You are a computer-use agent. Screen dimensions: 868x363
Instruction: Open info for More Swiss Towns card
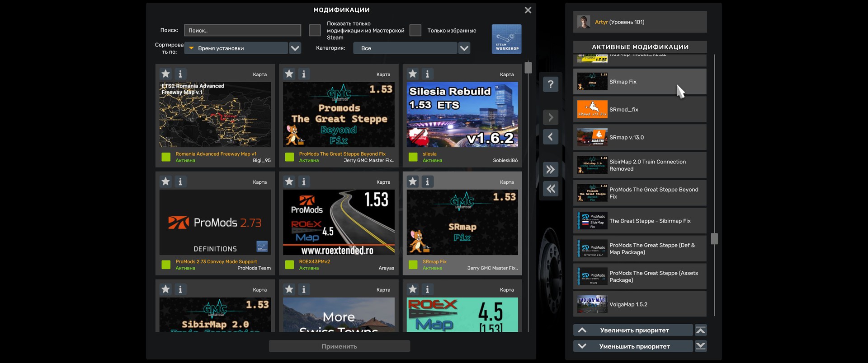[x=304, y=289]
